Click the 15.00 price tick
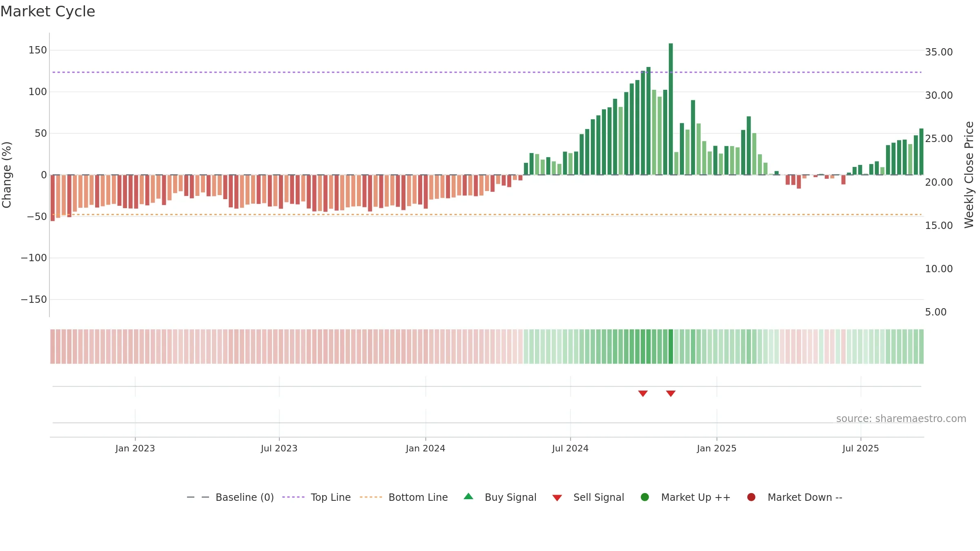This screenshot has width=980, height=551. coord(939,226)
